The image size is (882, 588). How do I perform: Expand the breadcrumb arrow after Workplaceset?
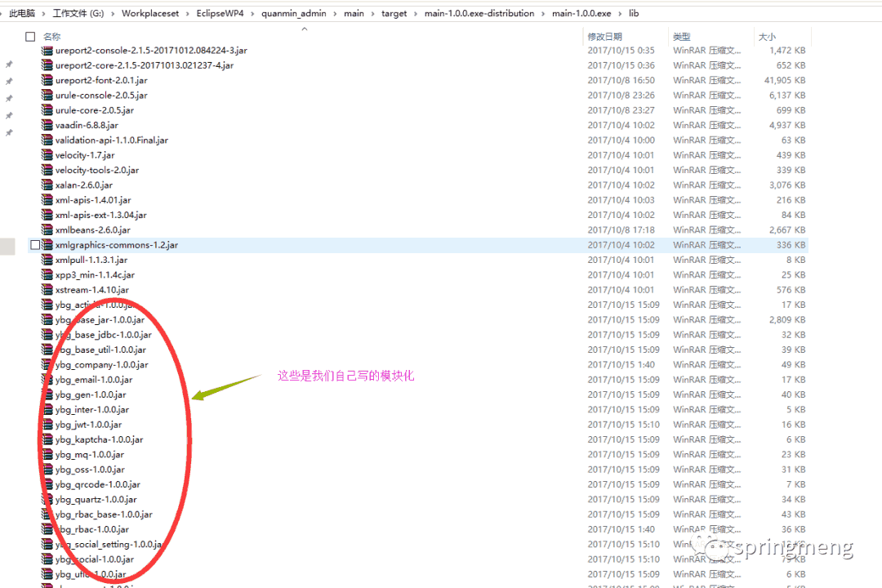pyautogui.click(x=187, y=14)
